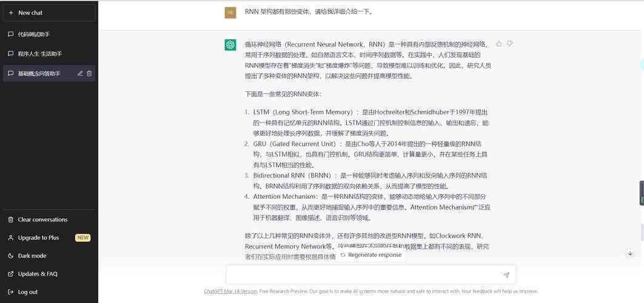644x303 pixels.
Task: Click the plus icon beside New chat
Action: point(11,13)
